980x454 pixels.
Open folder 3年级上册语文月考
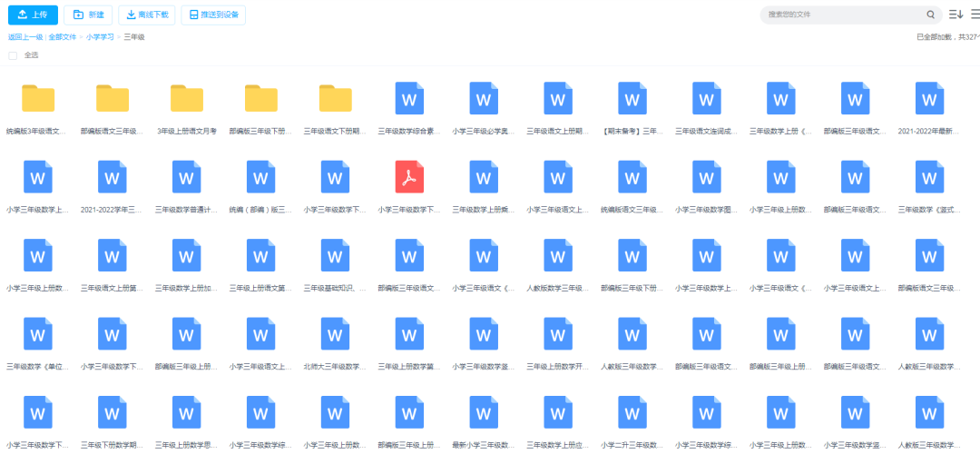(x=187, y=98)
